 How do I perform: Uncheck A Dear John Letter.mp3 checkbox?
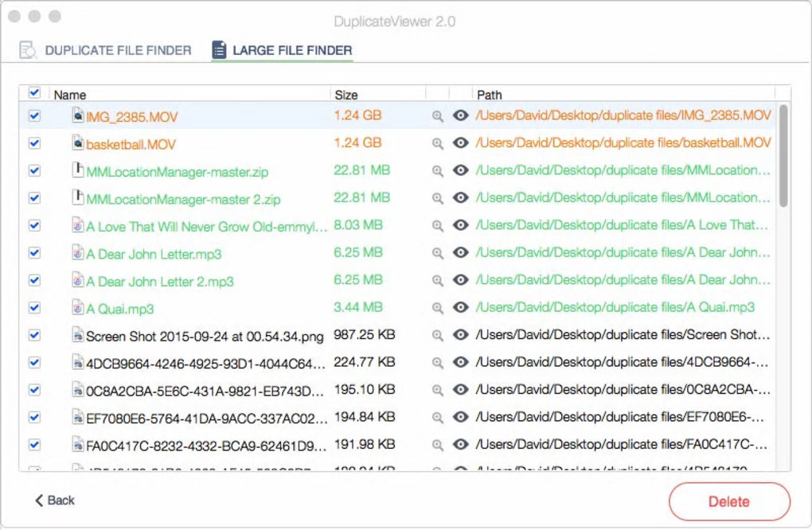[x=34, y=252]
